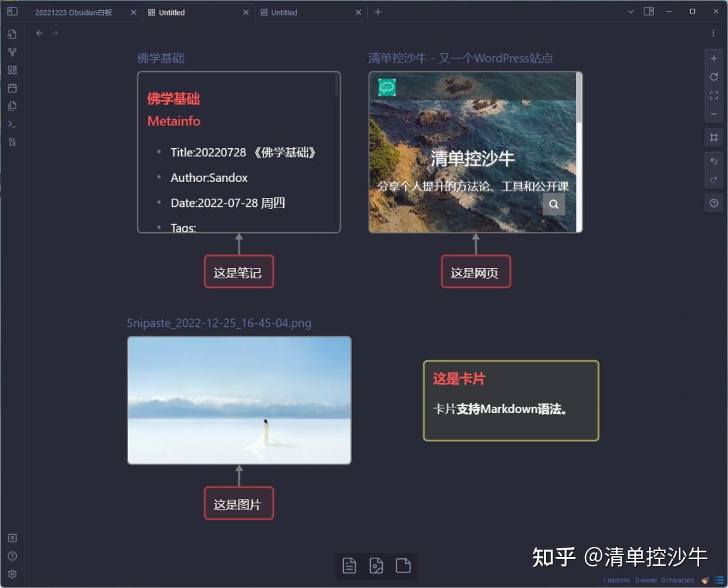This screenshot has width=728, height=588.
Task: Insert a media file card onto the canvas
Action: 376,566
